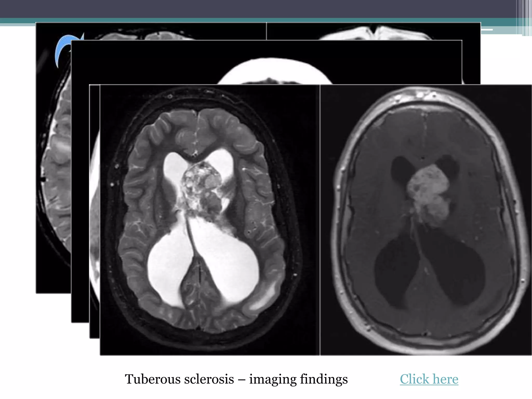Select the front contrast MRI image with dark ventricles

(426, 220)
